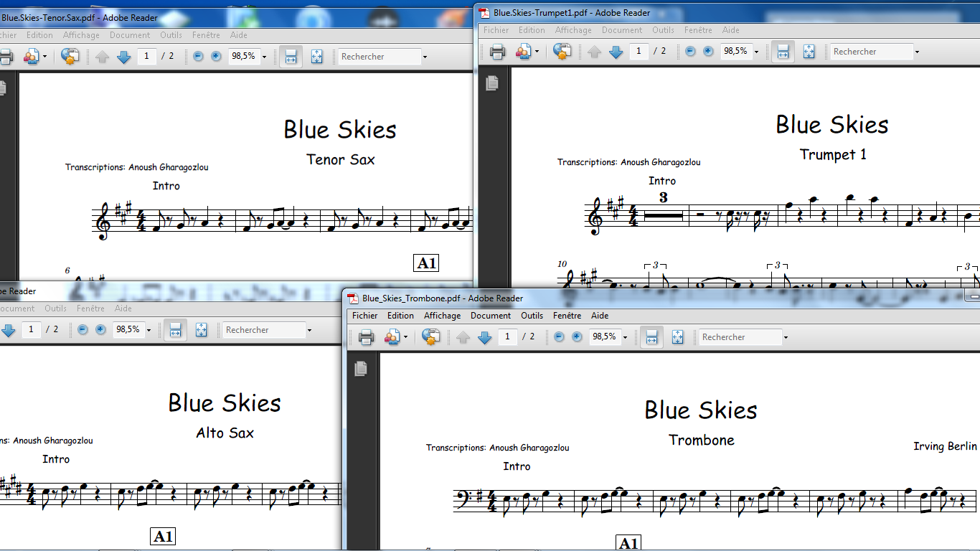Screen dimensions: 980x551
Task: Start collaboration icon in Trombone window
Action: [x=430, y=336]
